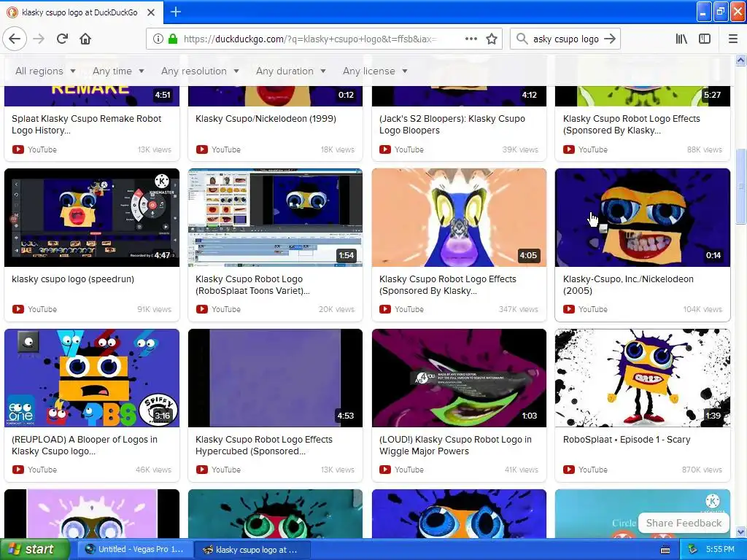This screenshot has width=747, height=560.
Task: Click the page scrollbar up arrow
Action: click(x=741, y=60)
